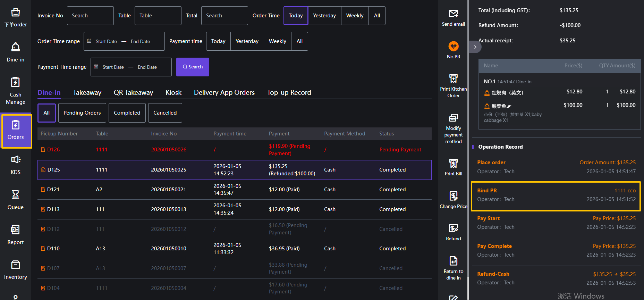
Task: Open the KDS screen from sidebar
Action: [x=15, y=160]
